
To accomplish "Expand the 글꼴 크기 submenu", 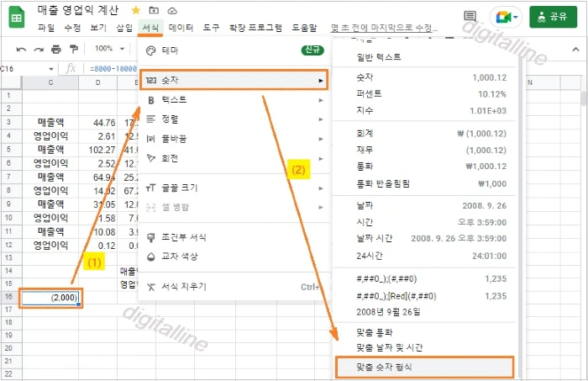I will tap(234, 188).
